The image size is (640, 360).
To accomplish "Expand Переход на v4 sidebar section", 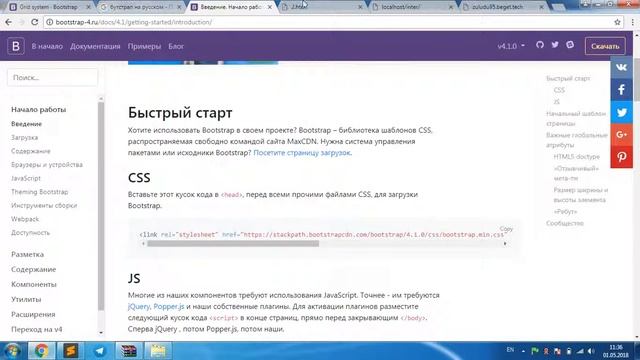I will click(x=37, y=329).
